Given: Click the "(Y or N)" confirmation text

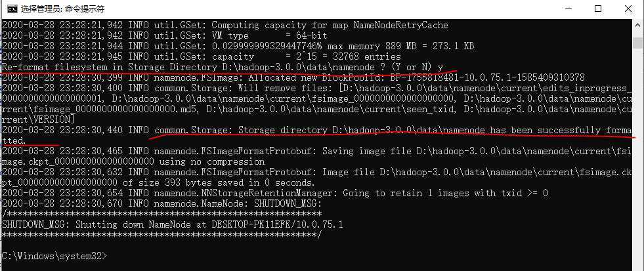Looking at the screenshot, I should tap(399, 67).
